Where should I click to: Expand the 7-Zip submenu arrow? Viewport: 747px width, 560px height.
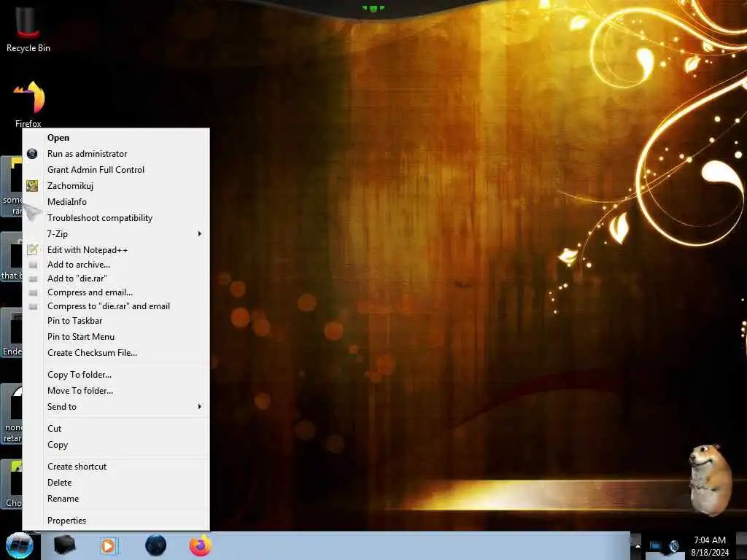[200, 234]
